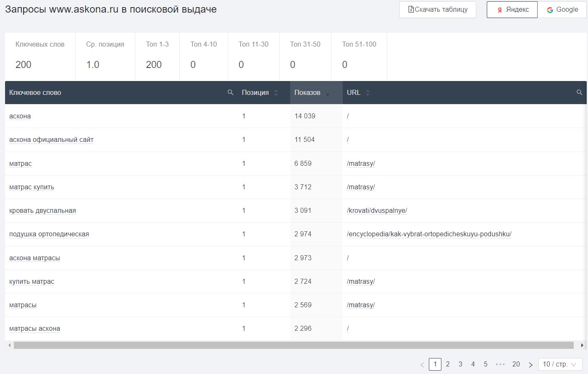Select the Топ 1-3 stats card
588x374 pixels.
coord(157,57)
